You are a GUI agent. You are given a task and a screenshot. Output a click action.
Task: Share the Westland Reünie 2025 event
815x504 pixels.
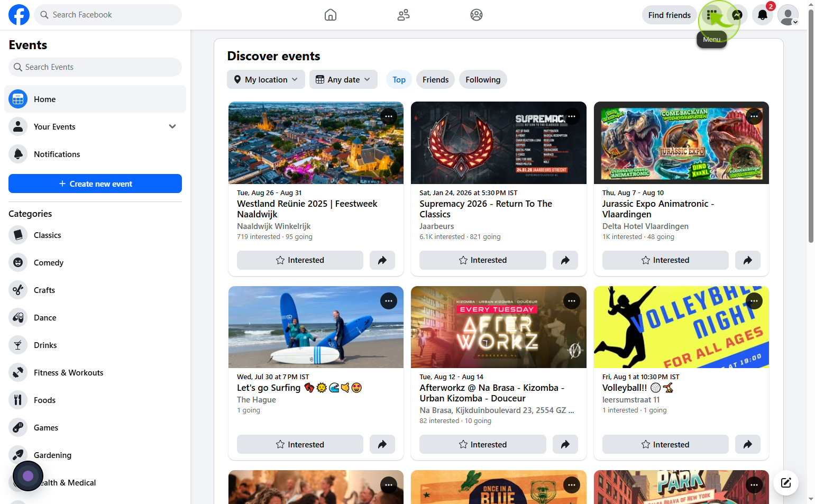click(x=382, y=260)
